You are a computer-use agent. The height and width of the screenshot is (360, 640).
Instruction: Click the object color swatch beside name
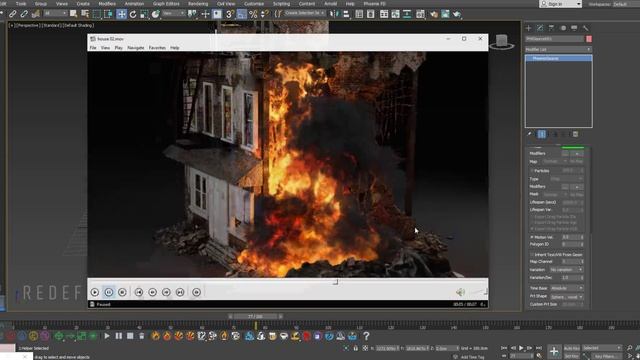click(589, 39)
